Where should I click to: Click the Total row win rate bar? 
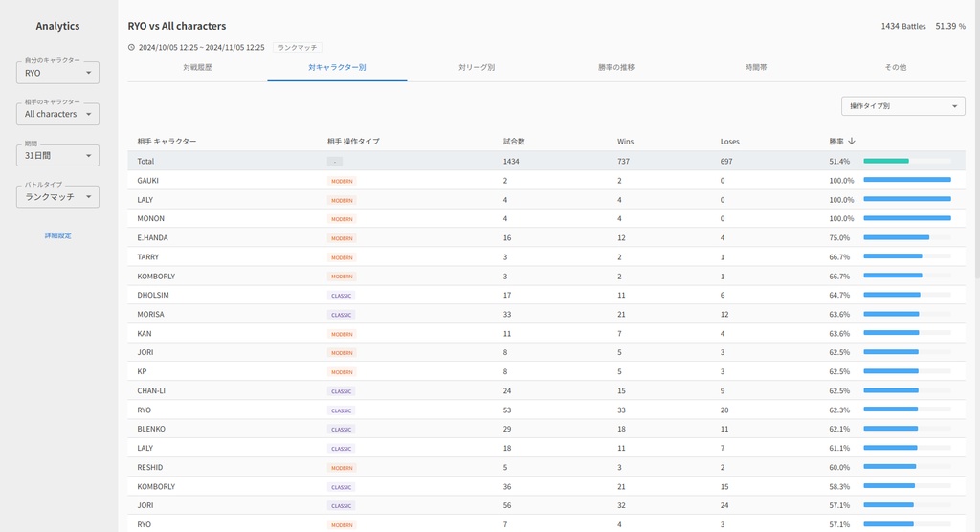point(906,161)
